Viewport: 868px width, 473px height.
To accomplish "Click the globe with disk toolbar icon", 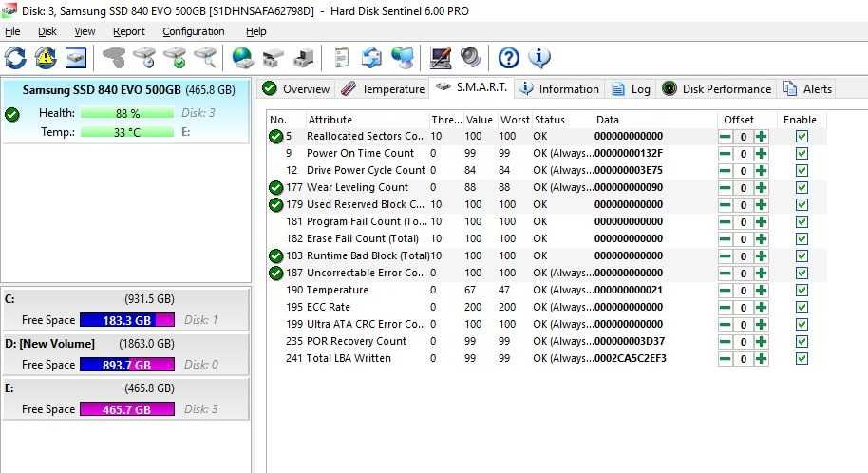I will coord(242,58).
